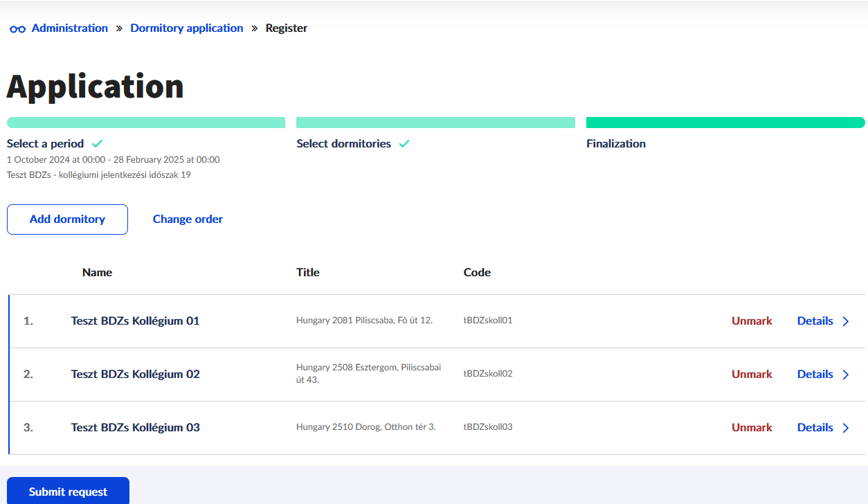The image size is (868, 504).
Task: Submit the request with the blue button
Action: point(68,492)
